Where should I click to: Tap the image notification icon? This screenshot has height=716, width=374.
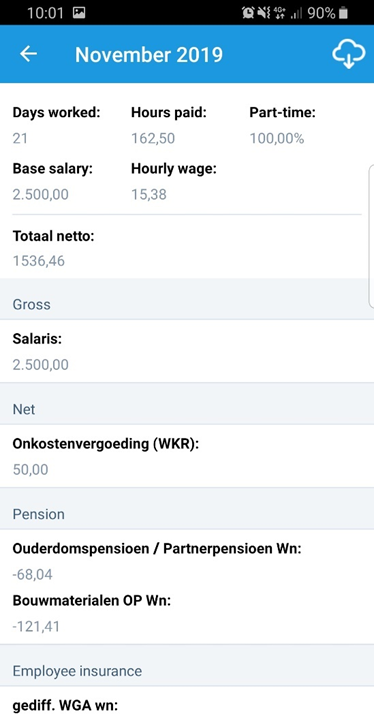click(79, 13)
